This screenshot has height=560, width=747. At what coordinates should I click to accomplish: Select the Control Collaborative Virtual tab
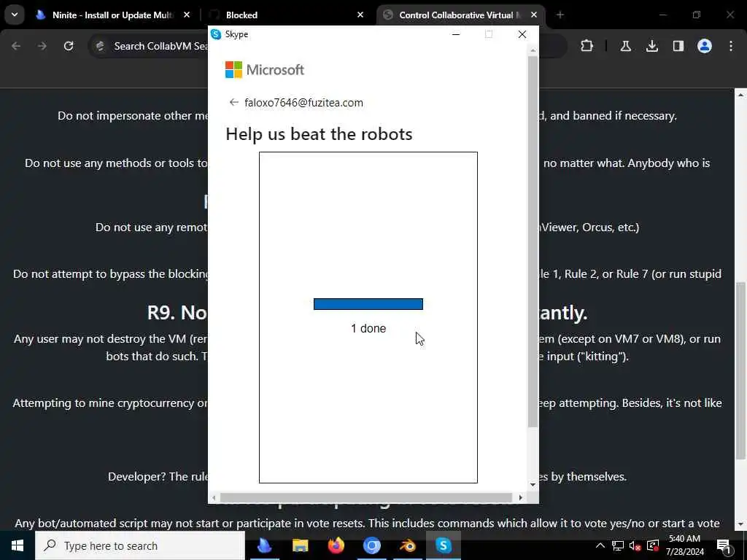click(460, 15)
